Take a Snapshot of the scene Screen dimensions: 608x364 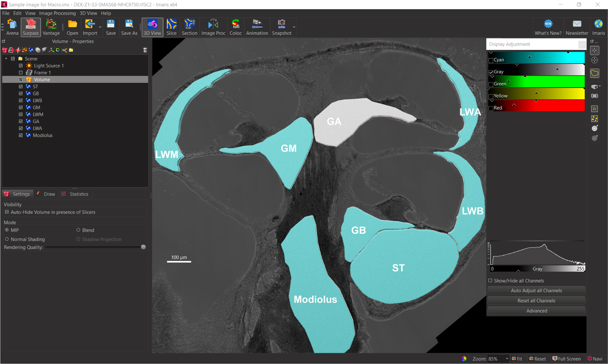[281, 27]
